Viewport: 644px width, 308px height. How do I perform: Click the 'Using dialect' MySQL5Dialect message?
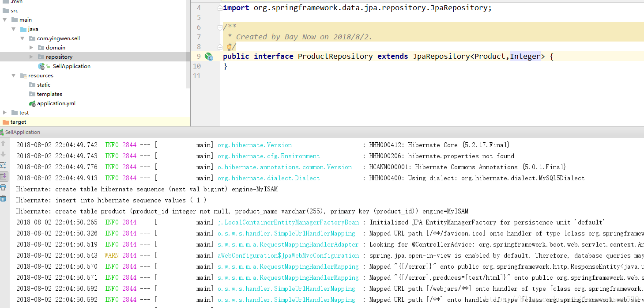click(x=477, y=178)
